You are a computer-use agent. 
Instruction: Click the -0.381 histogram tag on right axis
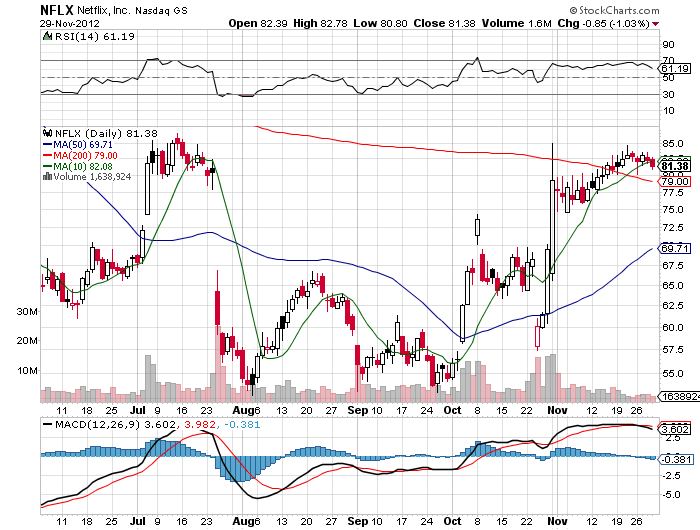click(x=677, y=459)
